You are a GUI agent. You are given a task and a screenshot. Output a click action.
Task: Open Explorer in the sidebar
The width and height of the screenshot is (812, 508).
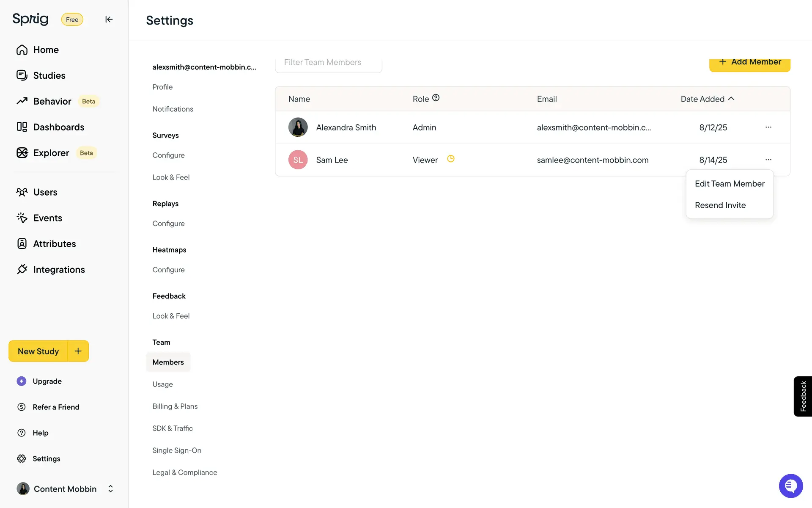click(x=51, y=153)
